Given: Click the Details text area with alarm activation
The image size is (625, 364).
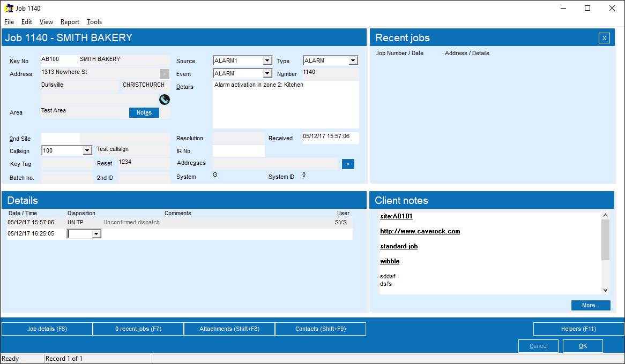Looking at the screenshot, I should tap(286, 104).
